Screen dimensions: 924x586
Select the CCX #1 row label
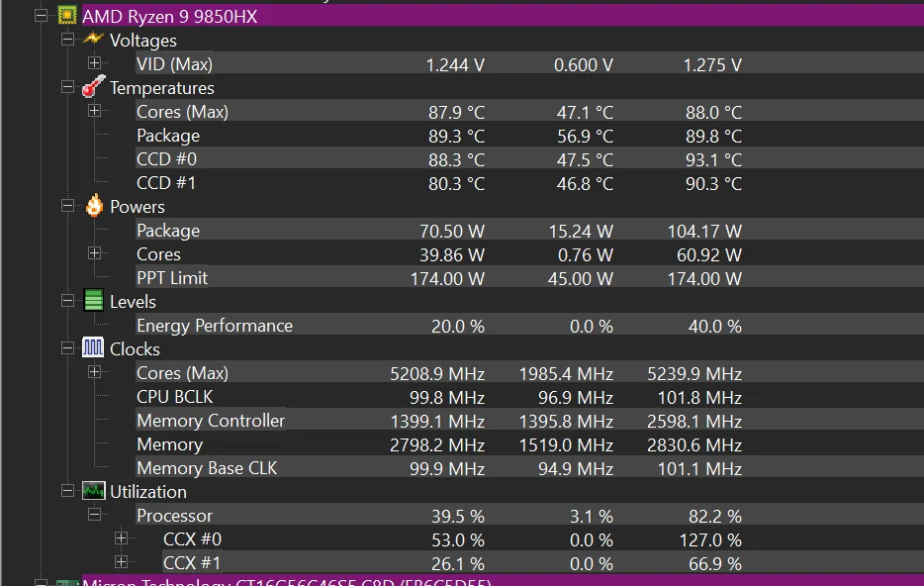[x=192, y=563]
